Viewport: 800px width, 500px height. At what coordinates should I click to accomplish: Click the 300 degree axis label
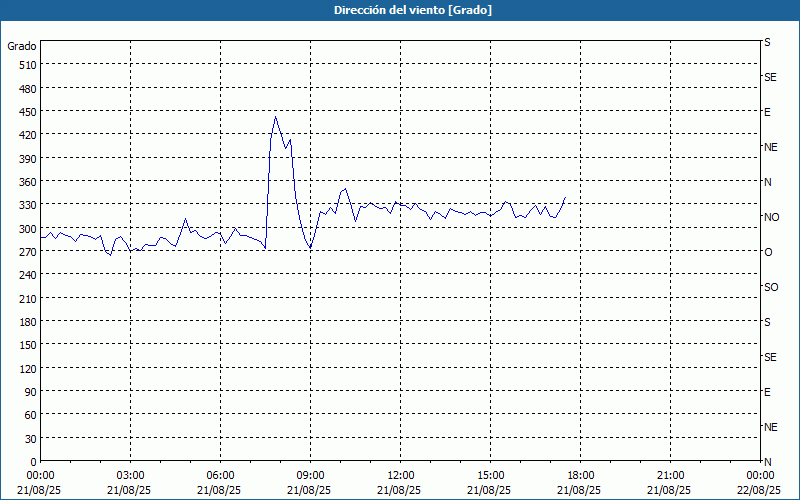28,229
